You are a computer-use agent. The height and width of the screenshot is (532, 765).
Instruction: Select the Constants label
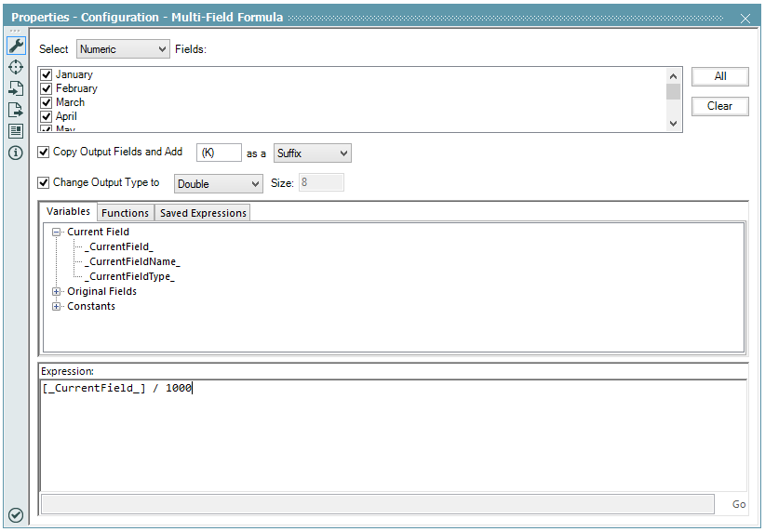(91, 306)
